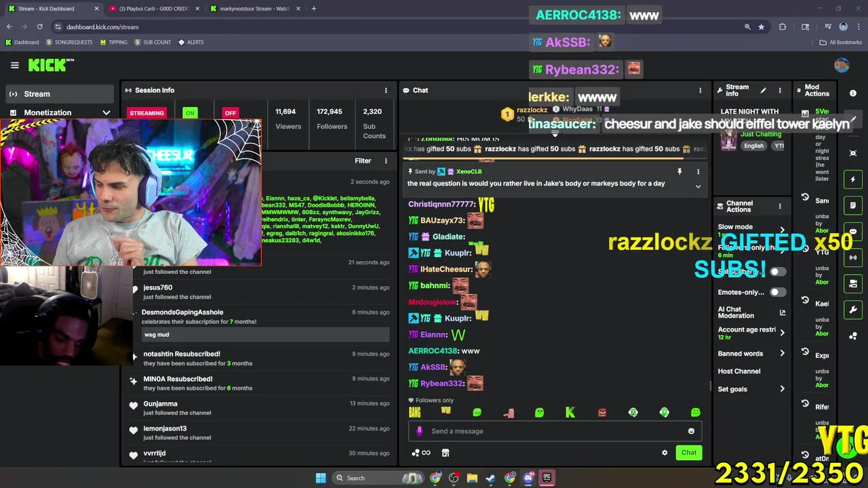Click the taskbar Search box
Viewport: 868px width, 488px height.
pyautogui.click(x=379, y=478)
